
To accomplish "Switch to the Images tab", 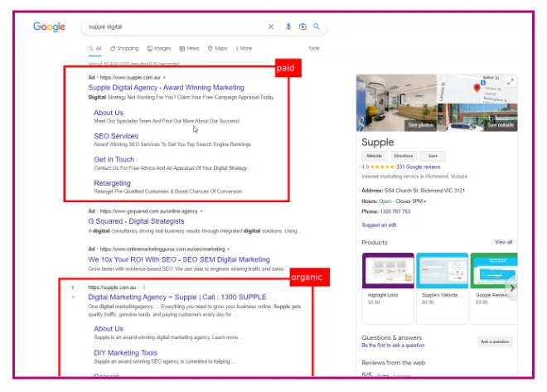I will 159,48.
